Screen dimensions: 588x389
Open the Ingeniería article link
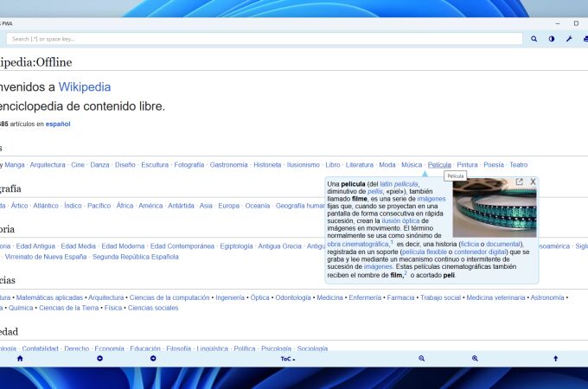click(230, 297)
